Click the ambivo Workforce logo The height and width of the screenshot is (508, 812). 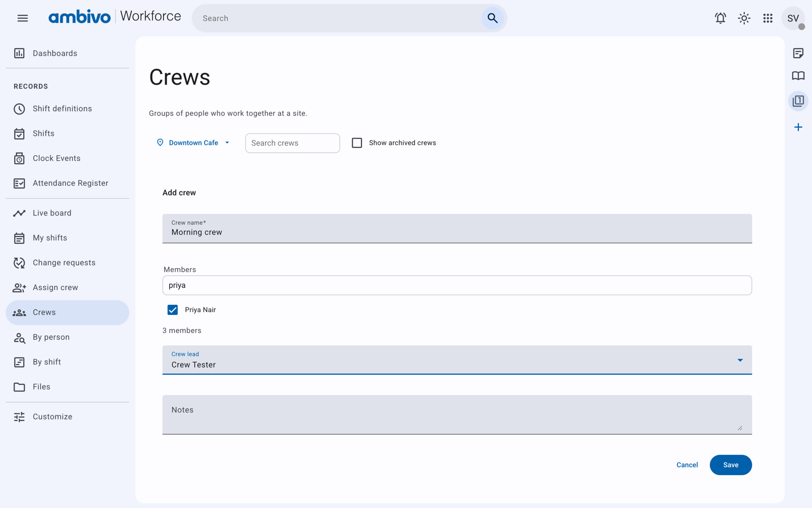point(114,17)
